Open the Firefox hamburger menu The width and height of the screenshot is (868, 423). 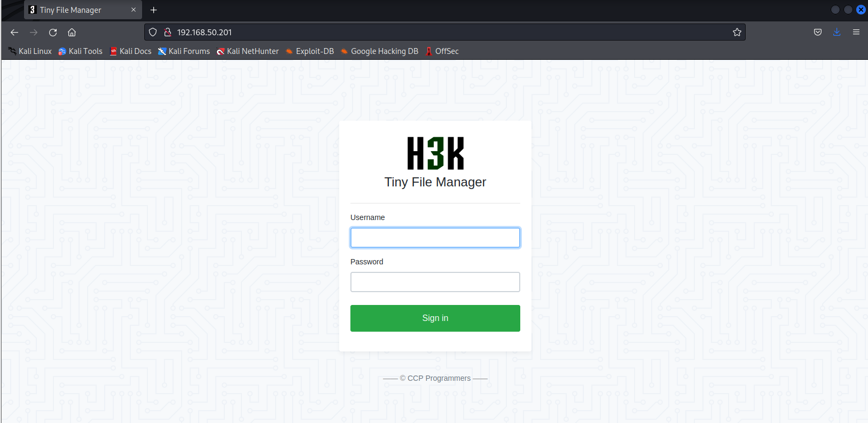pyautogui.click(x=856, y=33)
